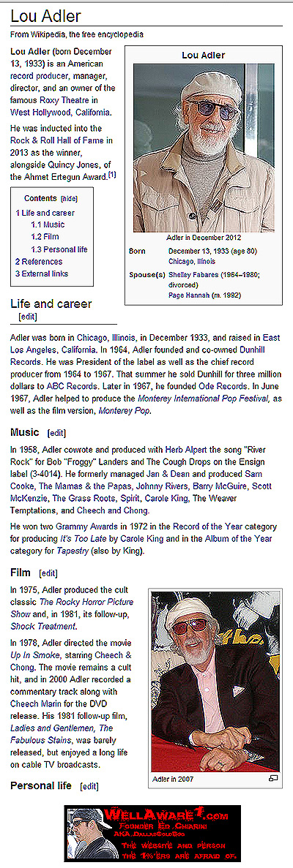Screen dimensions: 293x868
Task: Open the Adler in 2007 photo thumbnail
Action: point(216,682)
